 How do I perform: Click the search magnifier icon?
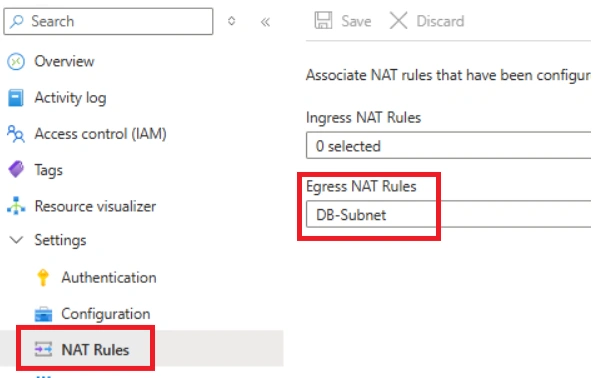17,21
